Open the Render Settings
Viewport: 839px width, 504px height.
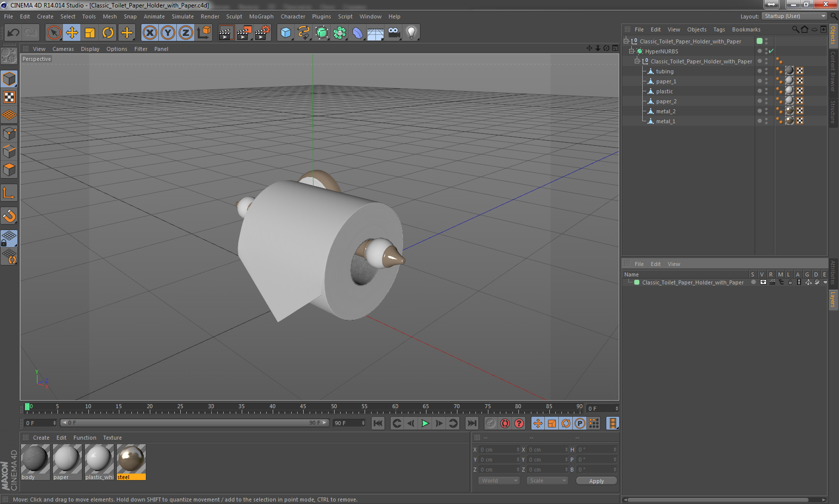click(x=263, y=33)
